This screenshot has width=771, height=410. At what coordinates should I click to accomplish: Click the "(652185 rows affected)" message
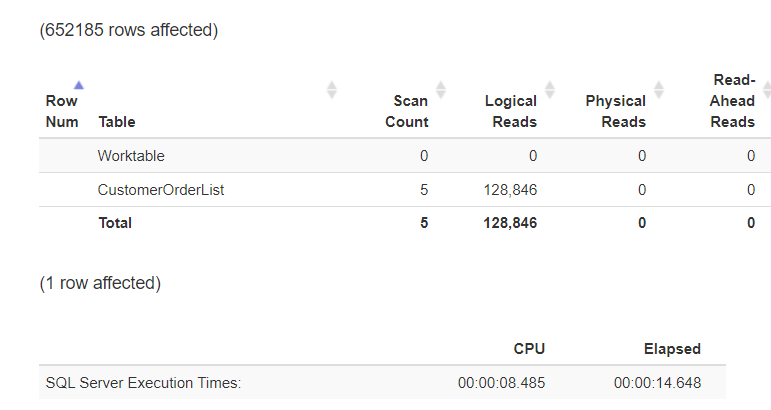[129, 30]
